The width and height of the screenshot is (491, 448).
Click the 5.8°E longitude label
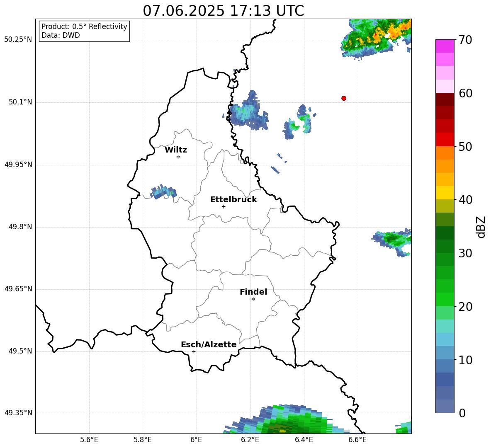[x=143, y=440]
